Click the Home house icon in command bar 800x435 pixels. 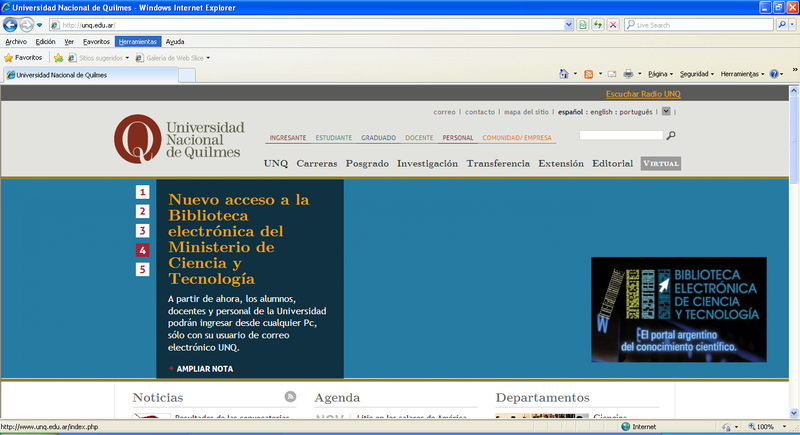564,74
